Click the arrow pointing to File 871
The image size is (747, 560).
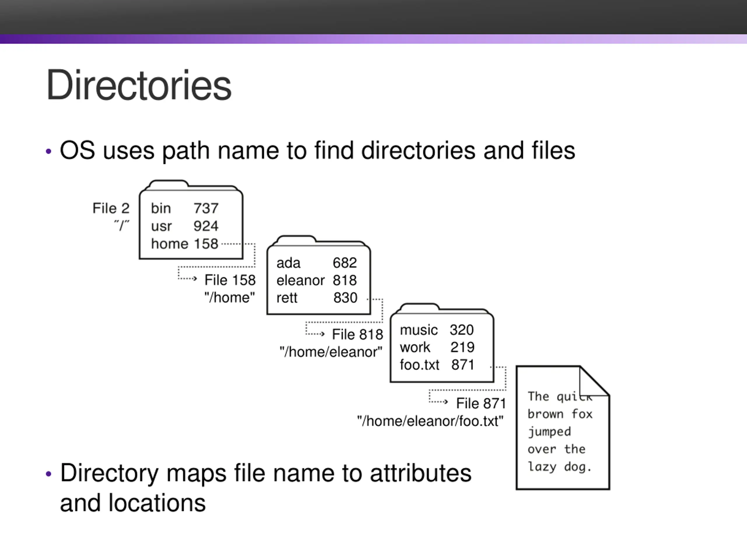coord(439,401)
